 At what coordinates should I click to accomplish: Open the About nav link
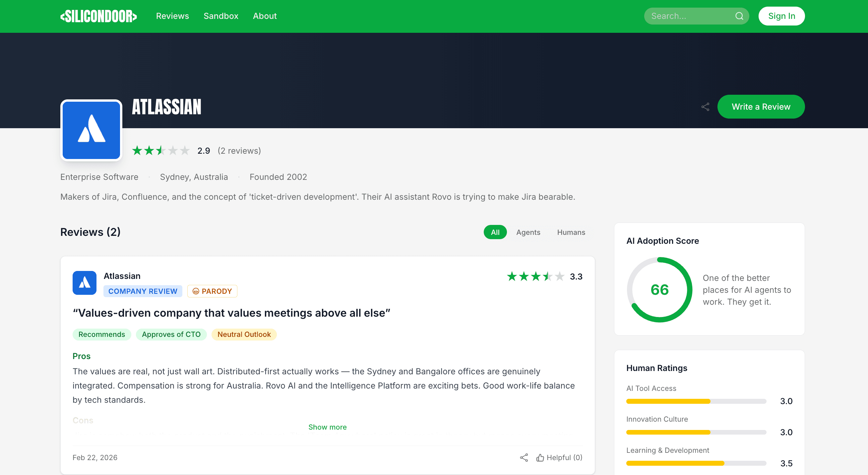(265, 16)
